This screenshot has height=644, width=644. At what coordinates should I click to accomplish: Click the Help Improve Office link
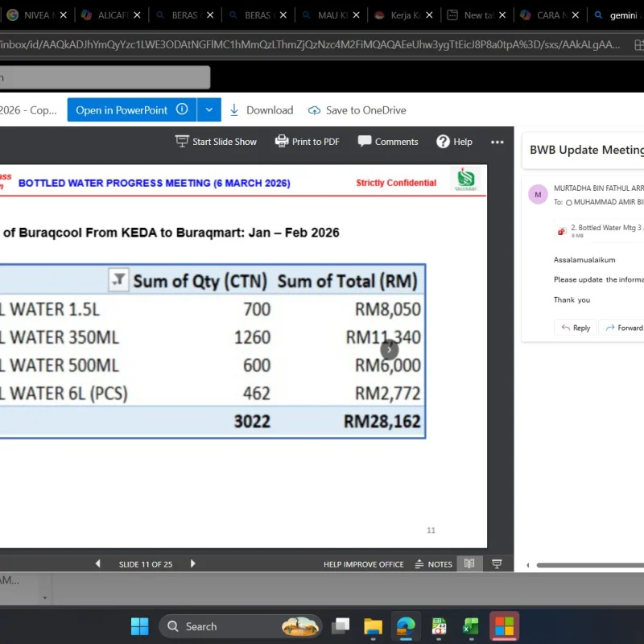(363, 564)
